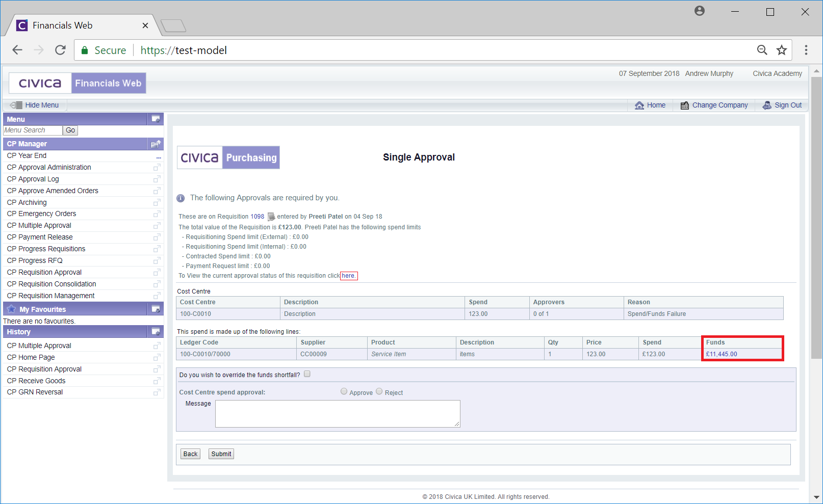Open CP Home Page from History

[31, 357]
